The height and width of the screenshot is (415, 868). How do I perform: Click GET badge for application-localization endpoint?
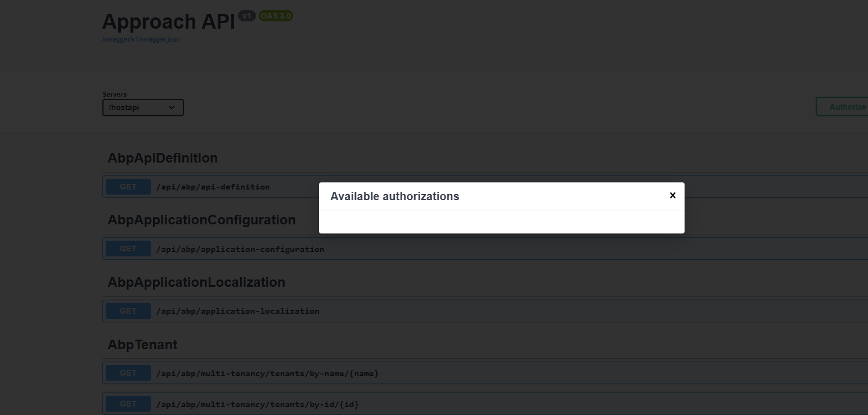[x=128, y=311]
